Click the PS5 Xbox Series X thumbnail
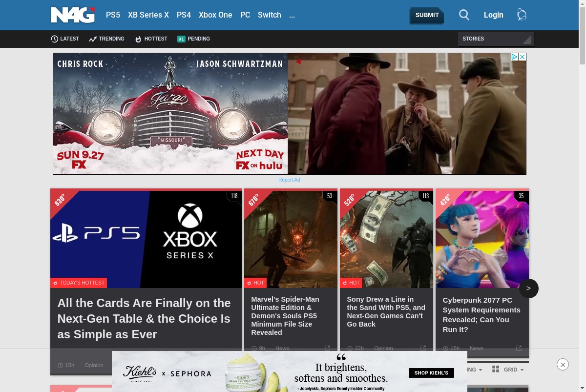Viewport: 586px width, 392px height. tap(146, 239)
